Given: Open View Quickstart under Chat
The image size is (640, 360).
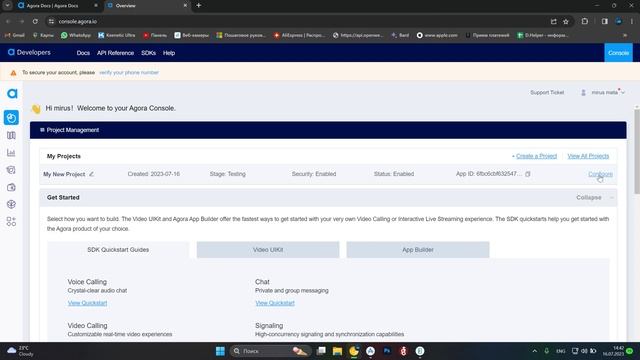Looking at the screenshot, I should [275, 303].
